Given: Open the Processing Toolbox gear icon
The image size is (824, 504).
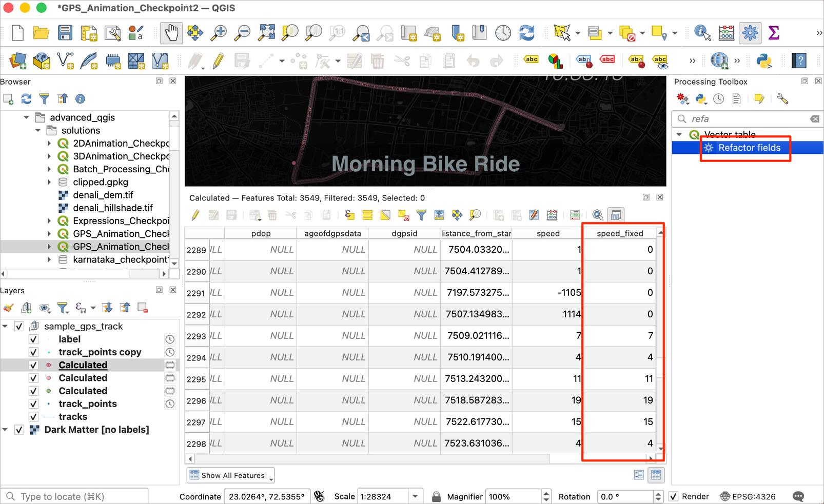Looking at the screenshot, I should point(750,33).
